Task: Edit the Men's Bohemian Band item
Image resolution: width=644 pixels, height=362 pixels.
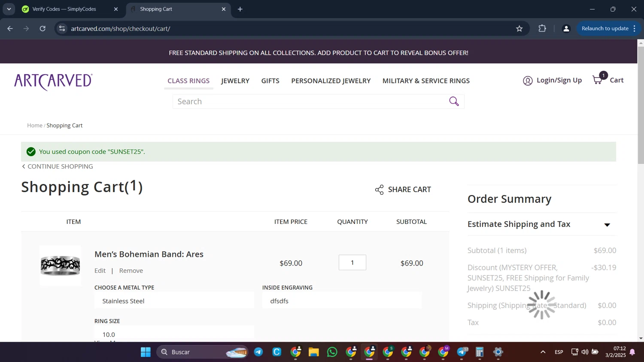Action: pyautogui.click(x=100, y=271)
